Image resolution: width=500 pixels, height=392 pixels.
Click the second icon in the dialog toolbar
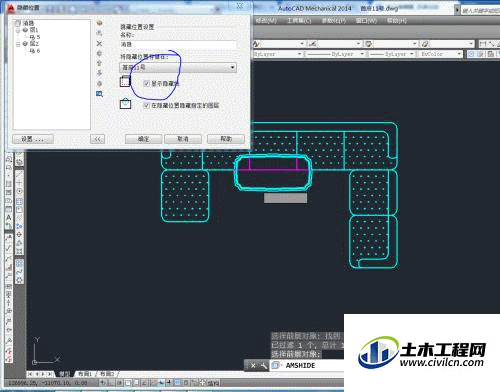point(99,33)
